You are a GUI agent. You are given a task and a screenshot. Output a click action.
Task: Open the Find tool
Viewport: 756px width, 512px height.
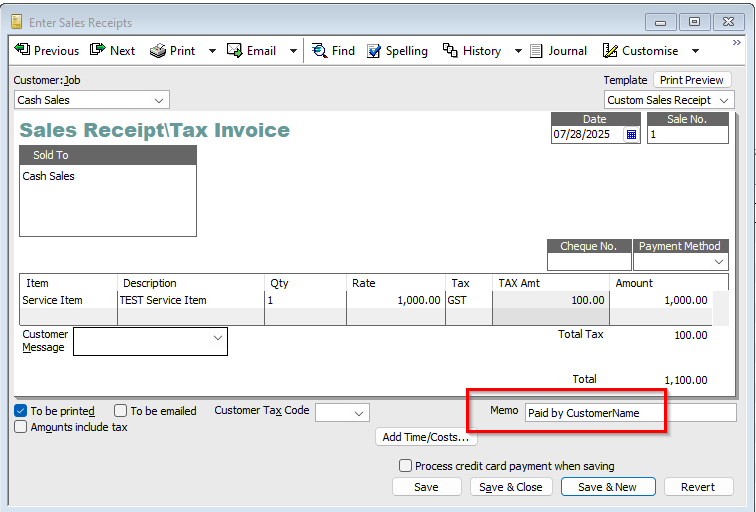tap(333, 51)
